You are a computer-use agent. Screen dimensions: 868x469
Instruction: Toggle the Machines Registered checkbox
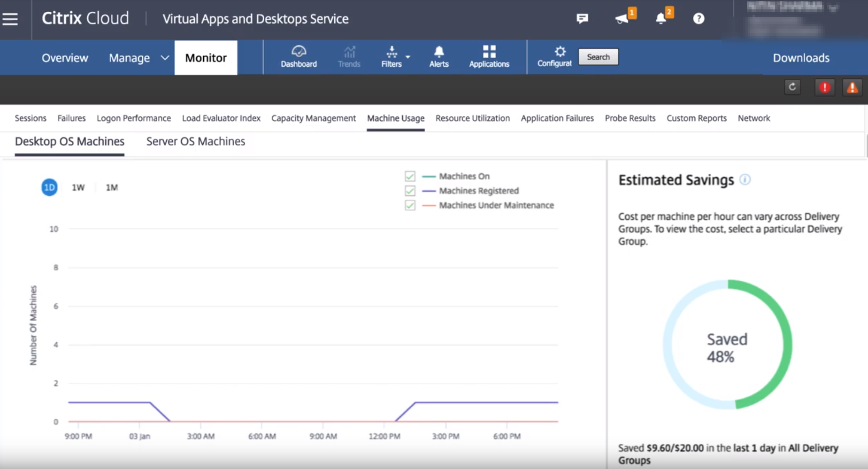(410, 191)
